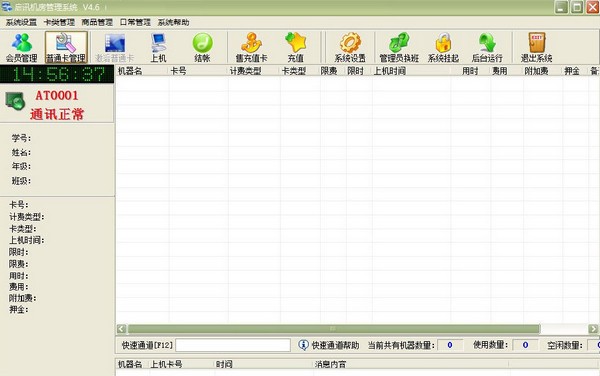Open 系统设置 gear icon in toolbar

point(350,47)
